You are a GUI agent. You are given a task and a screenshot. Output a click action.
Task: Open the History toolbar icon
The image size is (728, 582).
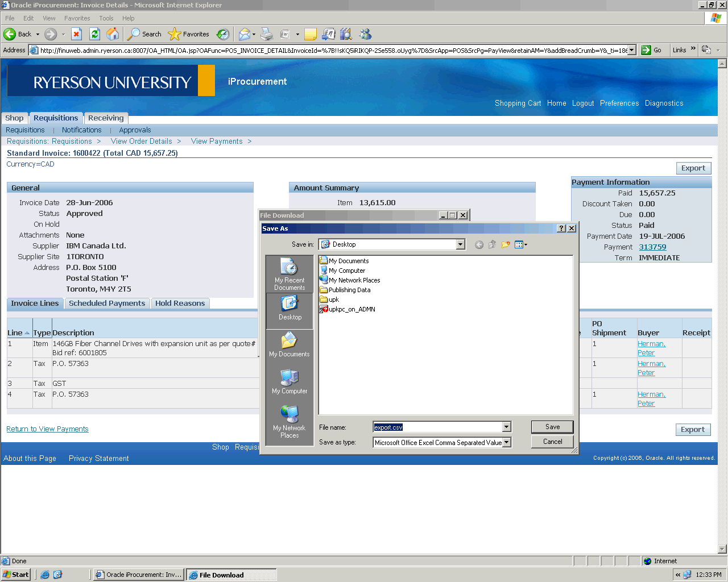223,34
